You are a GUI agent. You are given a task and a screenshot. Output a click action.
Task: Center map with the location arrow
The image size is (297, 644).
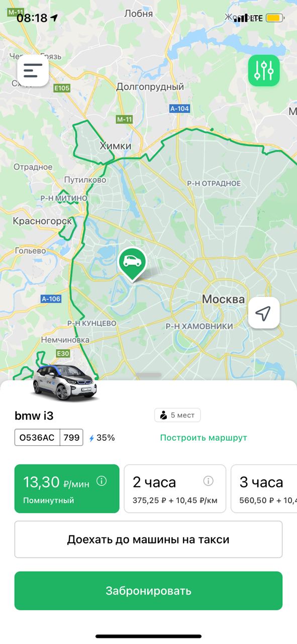pos(264,313)
